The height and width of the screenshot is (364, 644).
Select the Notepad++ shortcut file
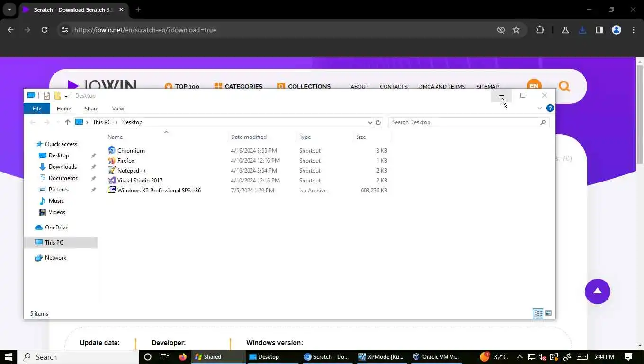click(x=132, y=171)
